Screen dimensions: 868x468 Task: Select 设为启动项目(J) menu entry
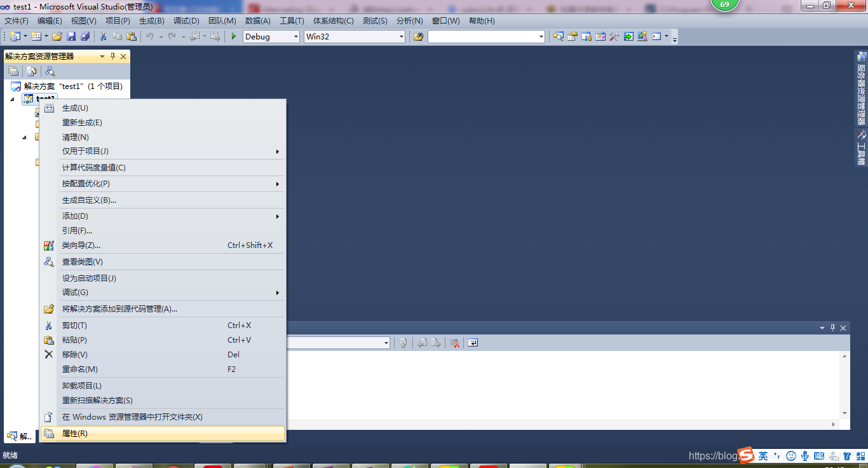pyautogui.click(x=163, y=279)
